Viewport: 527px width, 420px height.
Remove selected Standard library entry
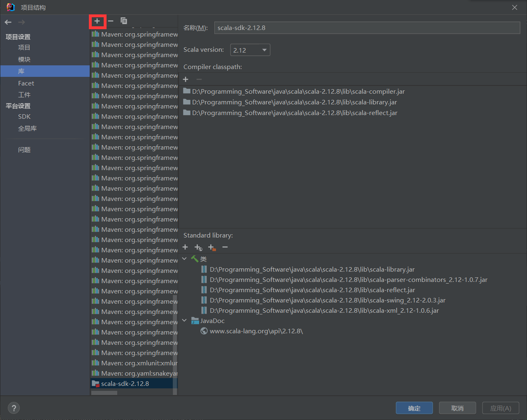pyautogui.click(x=225, y=247)
